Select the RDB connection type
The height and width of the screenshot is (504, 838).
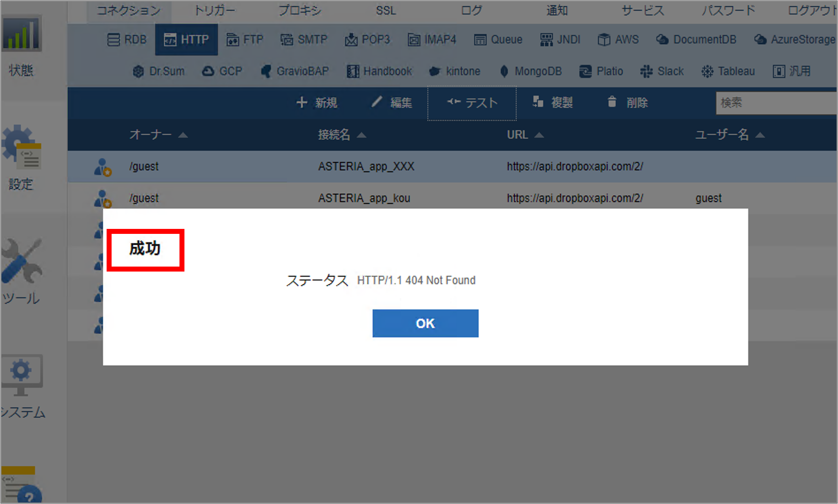click(127, 39)
